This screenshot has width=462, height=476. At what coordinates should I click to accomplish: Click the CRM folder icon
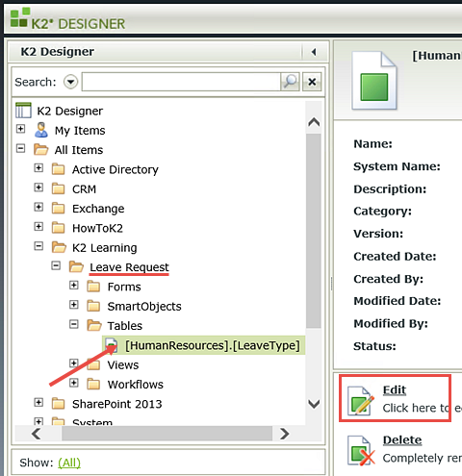tap(58, 188)
